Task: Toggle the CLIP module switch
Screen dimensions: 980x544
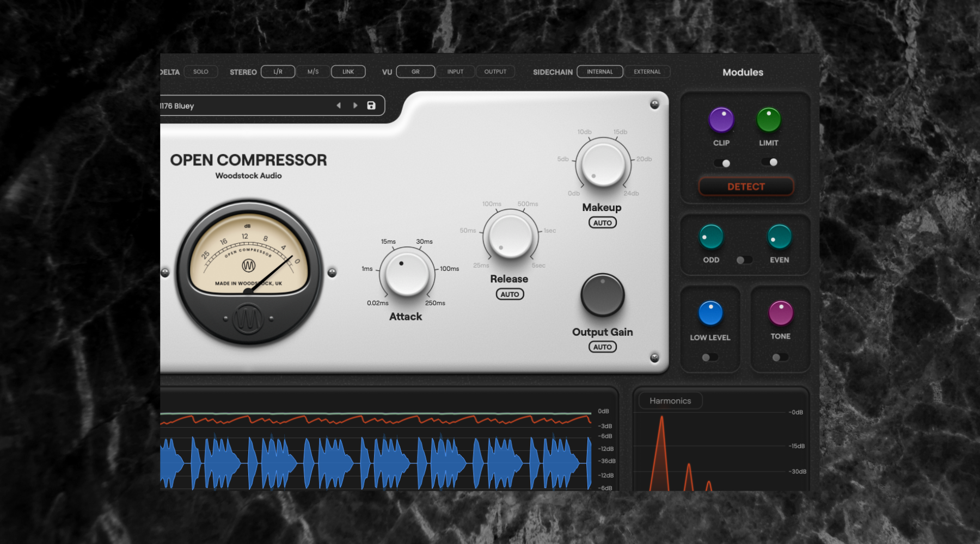Action: click(722, 163)
